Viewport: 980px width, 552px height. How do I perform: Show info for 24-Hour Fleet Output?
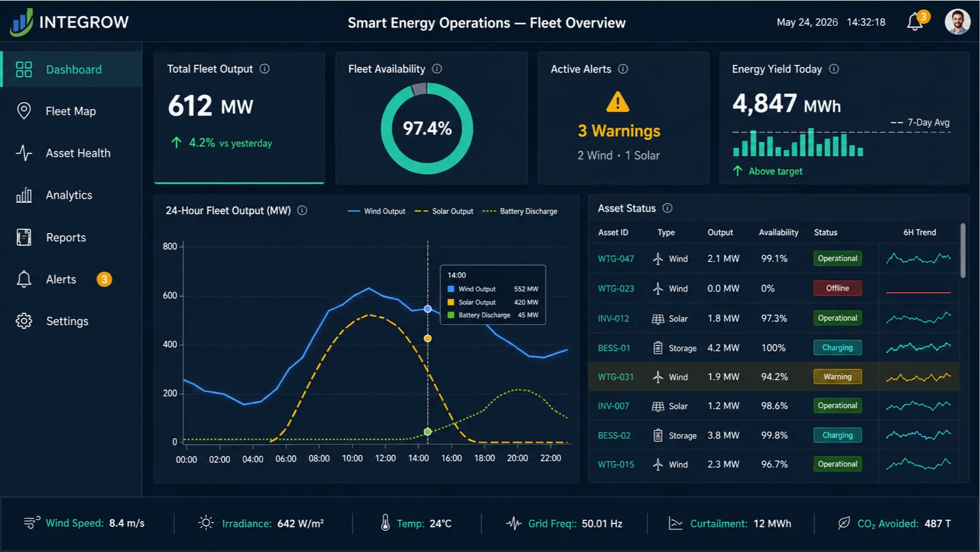pos(302,210)
